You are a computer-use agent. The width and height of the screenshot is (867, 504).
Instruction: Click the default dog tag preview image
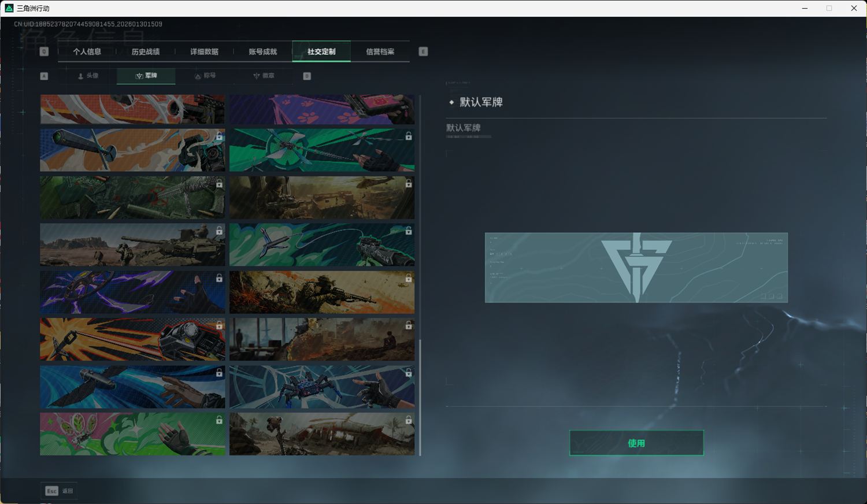636,268
